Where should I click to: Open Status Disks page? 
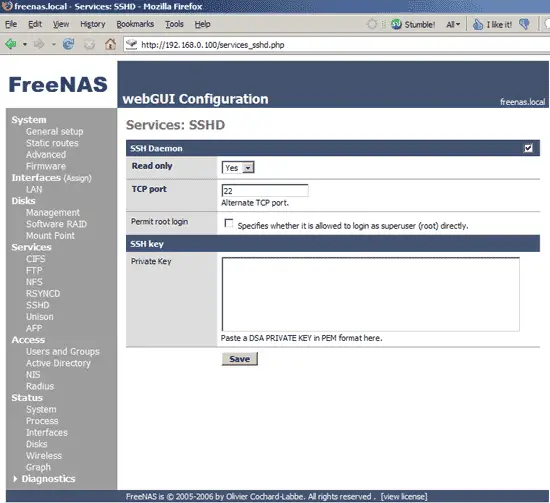pyautogui.click(x=36, y=444)
